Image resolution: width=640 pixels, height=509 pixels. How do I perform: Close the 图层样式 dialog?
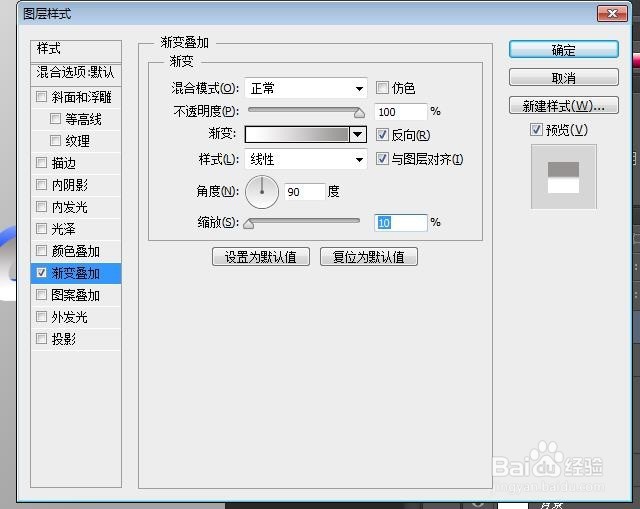coord(612,13)
